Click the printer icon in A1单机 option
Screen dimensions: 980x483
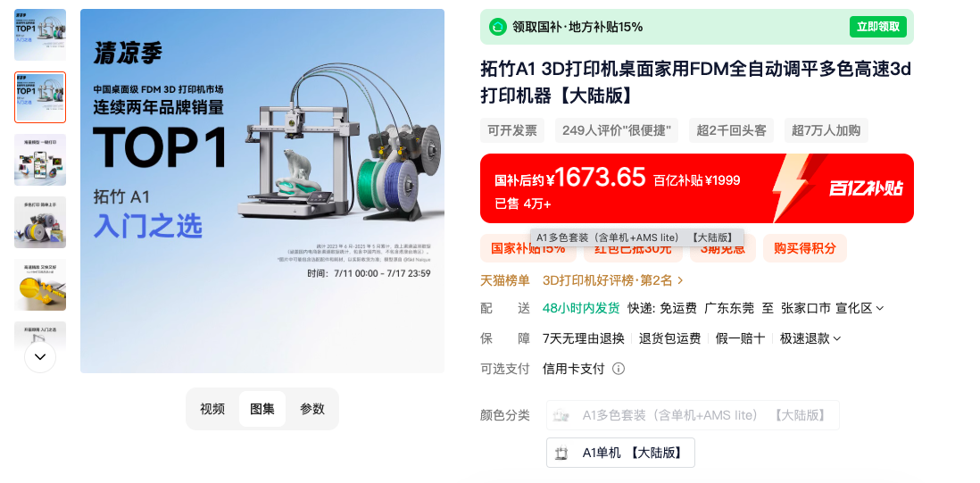tap(562, 453)
